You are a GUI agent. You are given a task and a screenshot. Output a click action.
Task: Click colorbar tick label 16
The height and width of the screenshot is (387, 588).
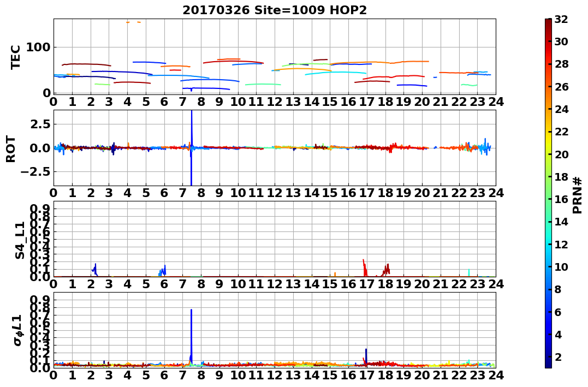[561, 199]
